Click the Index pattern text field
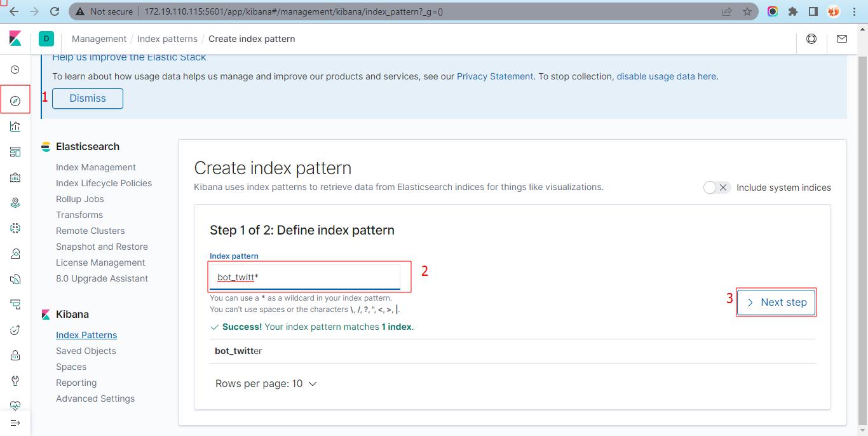 pos(305,277)
